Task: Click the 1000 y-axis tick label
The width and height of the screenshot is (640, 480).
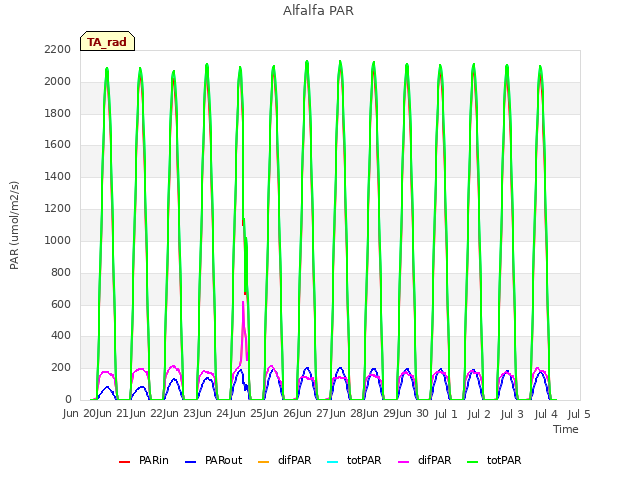Action: coord(58,240)
